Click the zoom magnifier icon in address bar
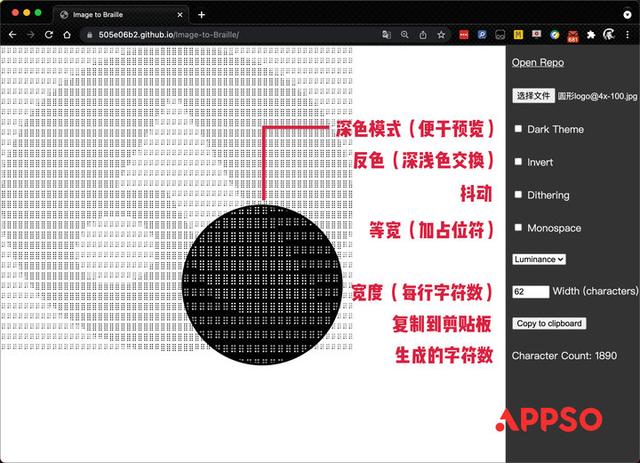Viewport: 640px width, 463px height. [x=404, y=34]
